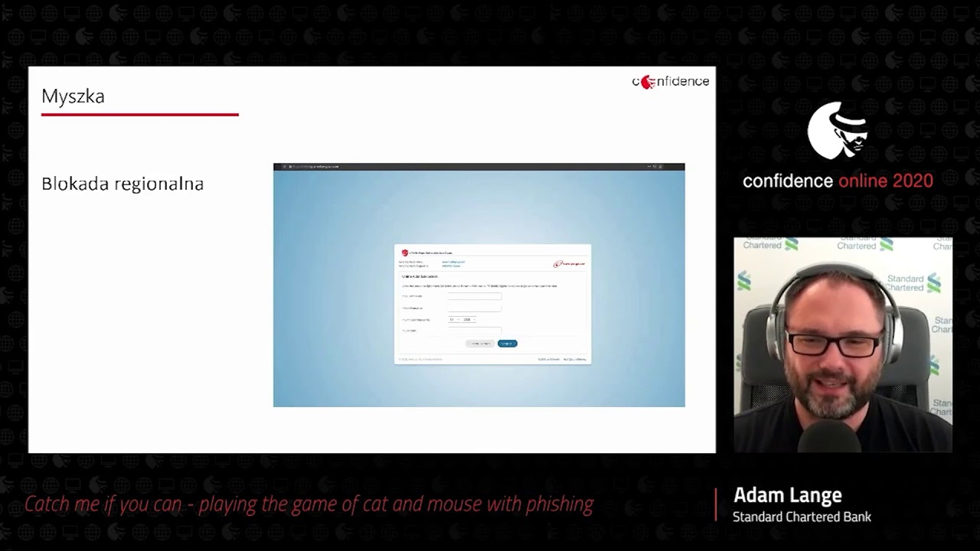Image resolution: width=980 pixels, height=551 pixels.
Task: Click the "confidence online 2020" text
Action: (x=838, y=181)
